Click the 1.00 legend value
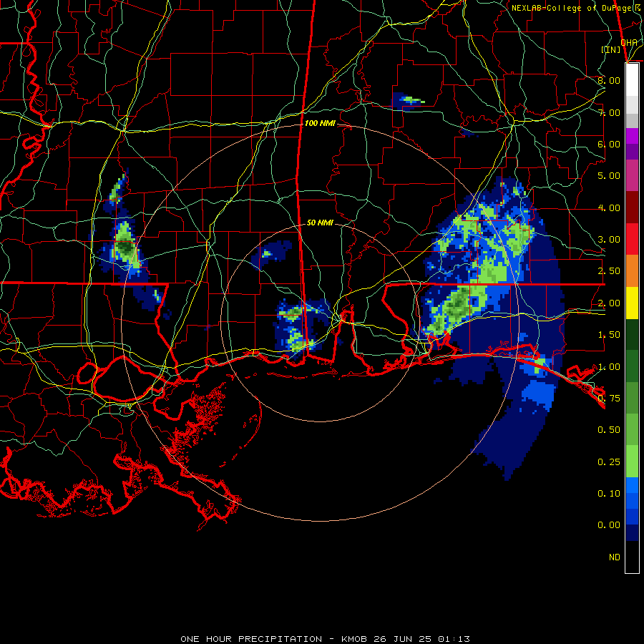 [609, 367]
